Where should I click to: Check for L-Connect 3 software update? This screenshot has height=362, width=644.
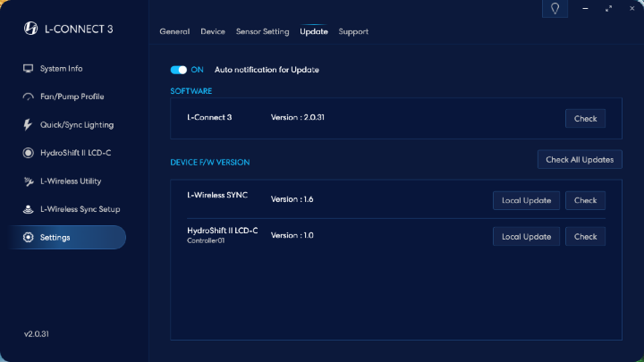585,119
